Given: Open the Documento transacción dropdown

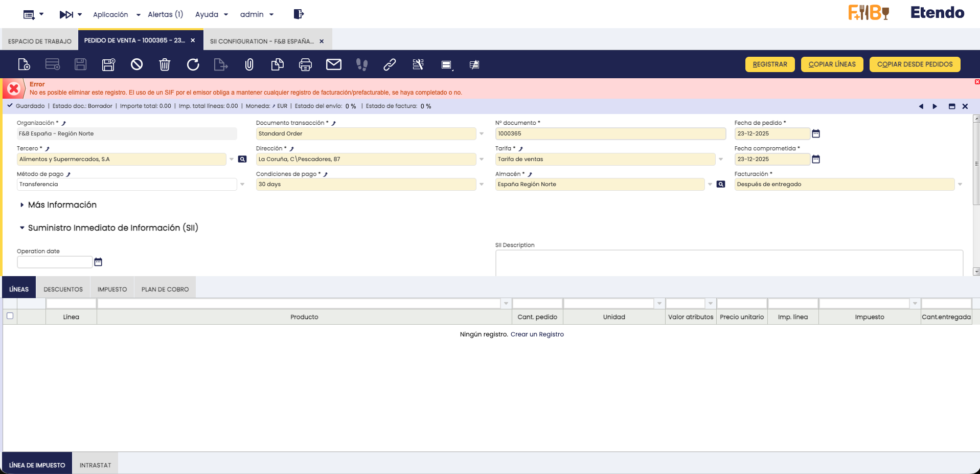Looking at the screenshot, I should 482,134.
